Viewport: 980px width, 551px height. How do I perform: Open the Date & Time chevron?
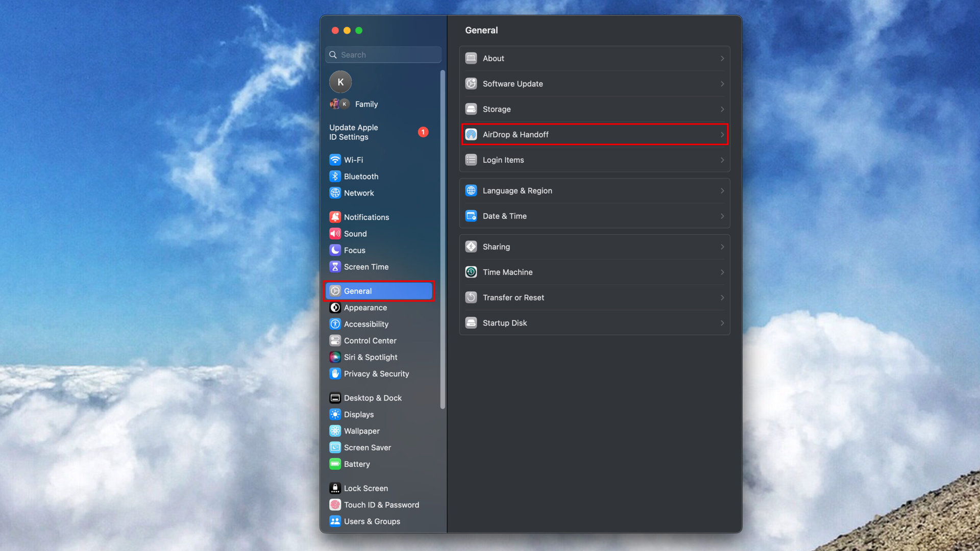coord(722,216)
